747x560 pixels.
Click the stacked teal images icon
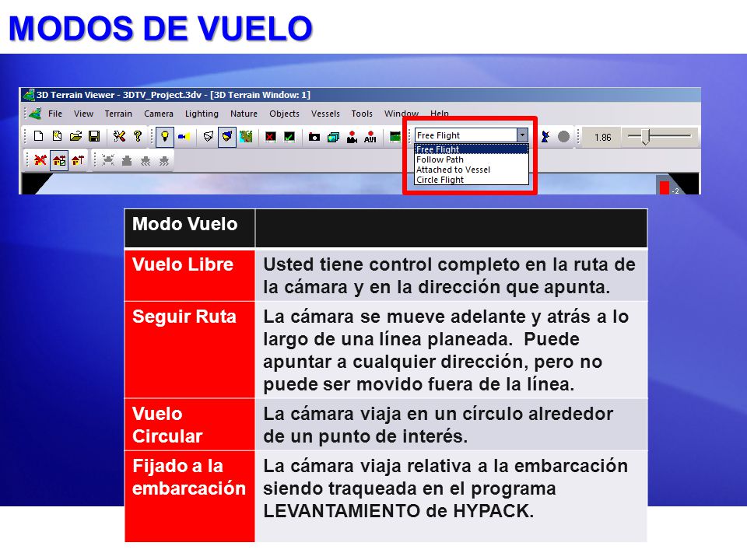coord(333,137)
